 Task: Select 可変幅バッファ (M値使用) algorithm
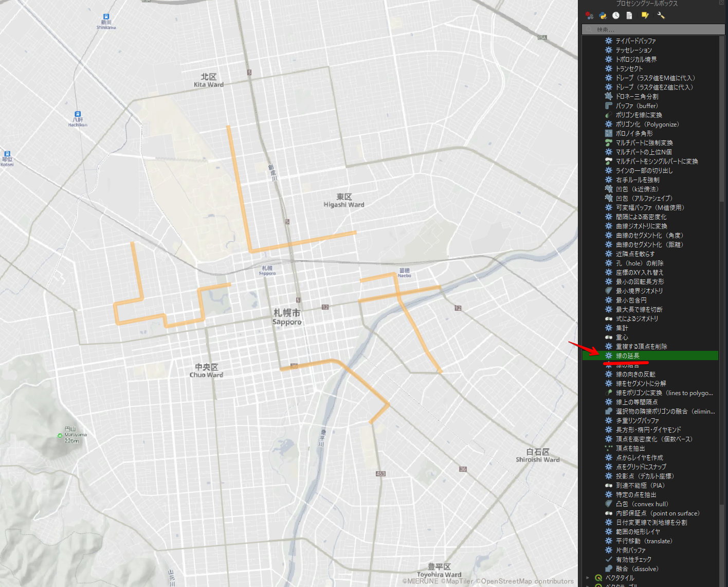pos(650,208)
